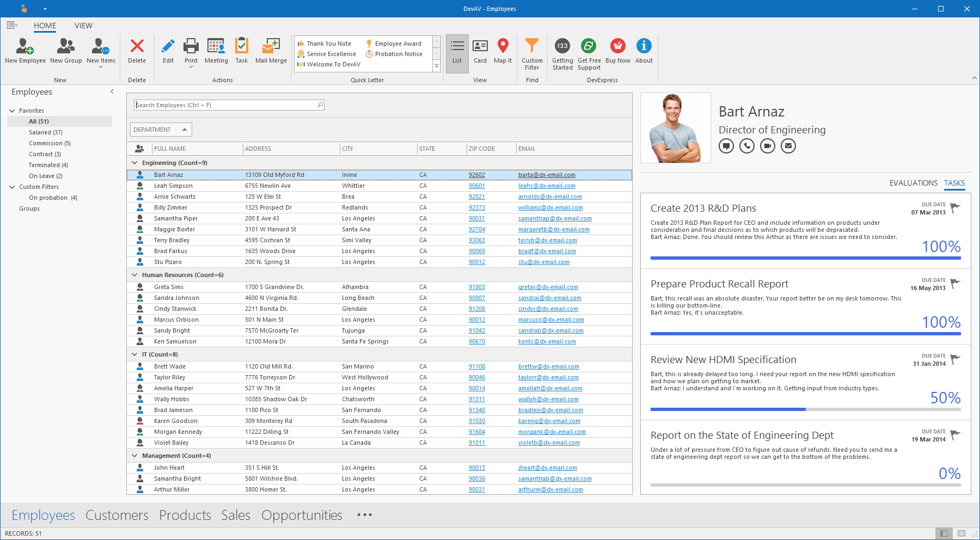Click the video call icon under Director of Engineering

click(768, 146)
